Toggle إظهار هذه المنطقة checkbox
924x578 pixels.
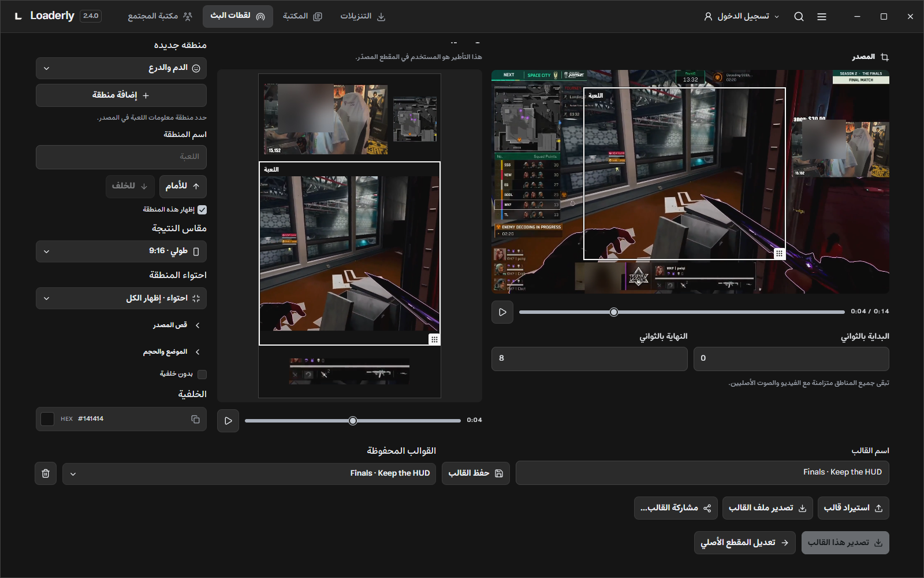(202, 210)
